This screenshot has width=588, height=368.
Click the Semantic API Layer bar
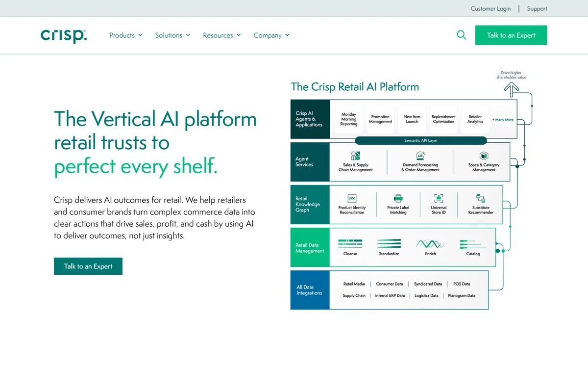420,140
